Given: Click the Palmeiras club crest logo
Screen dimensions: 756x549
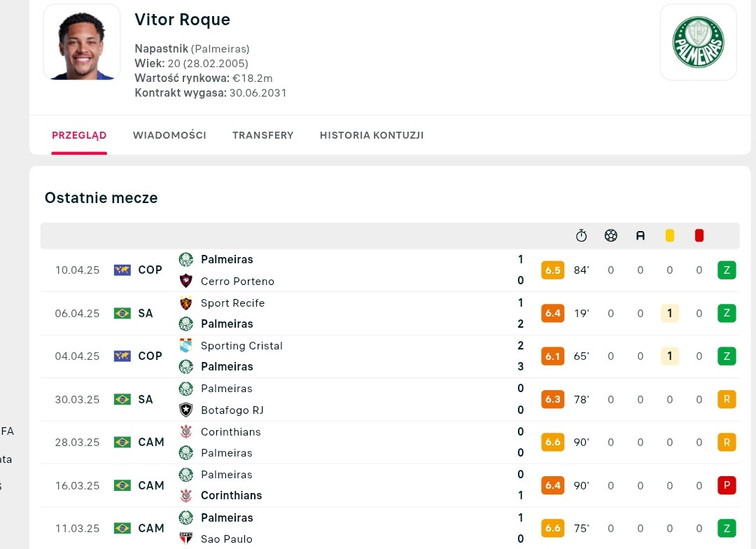Looking at the screenshot, I should point(698,42).
